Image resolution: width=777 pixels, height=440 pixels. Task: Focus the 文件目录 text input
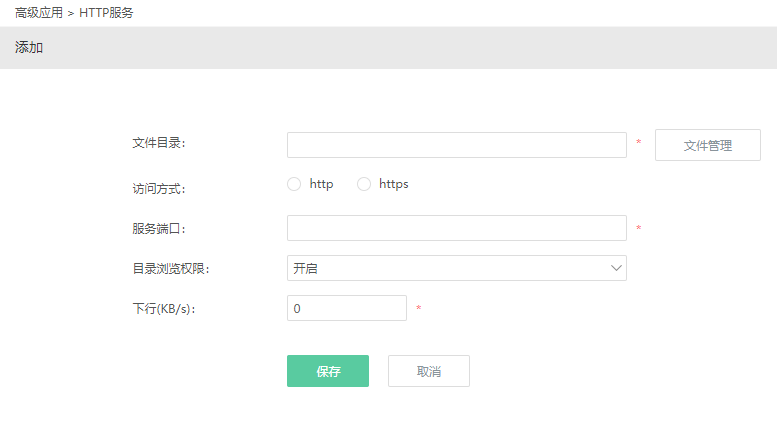pyautogui.click(x=456, y=145)
